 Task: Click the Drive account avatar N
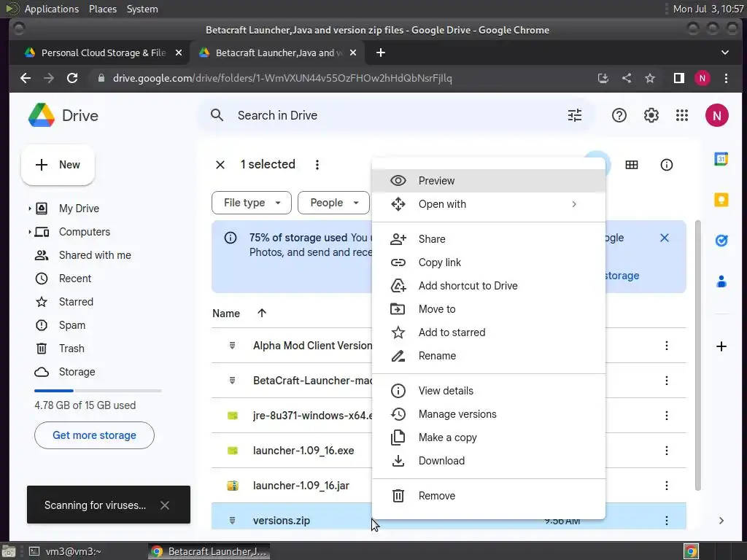(x=716, y=115)
